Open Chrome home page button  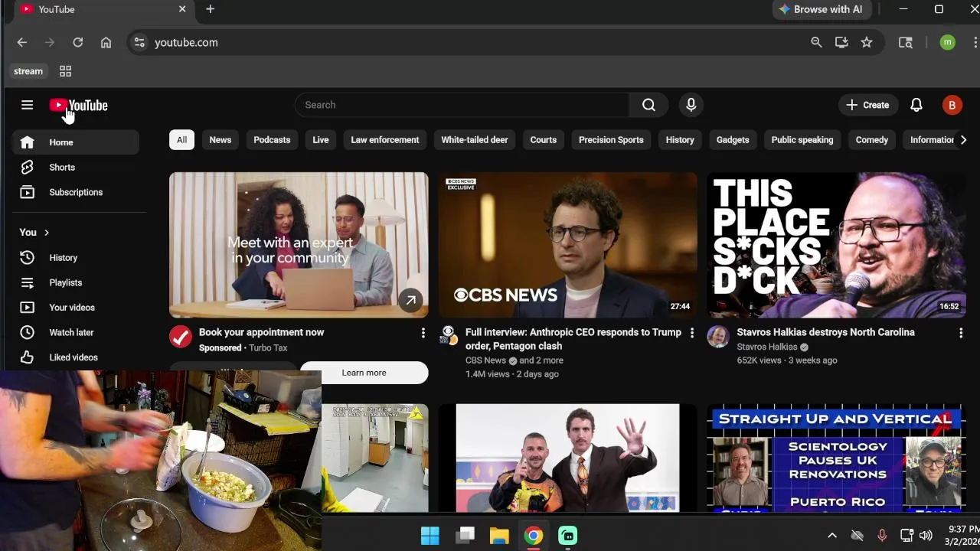click(106, 43)
